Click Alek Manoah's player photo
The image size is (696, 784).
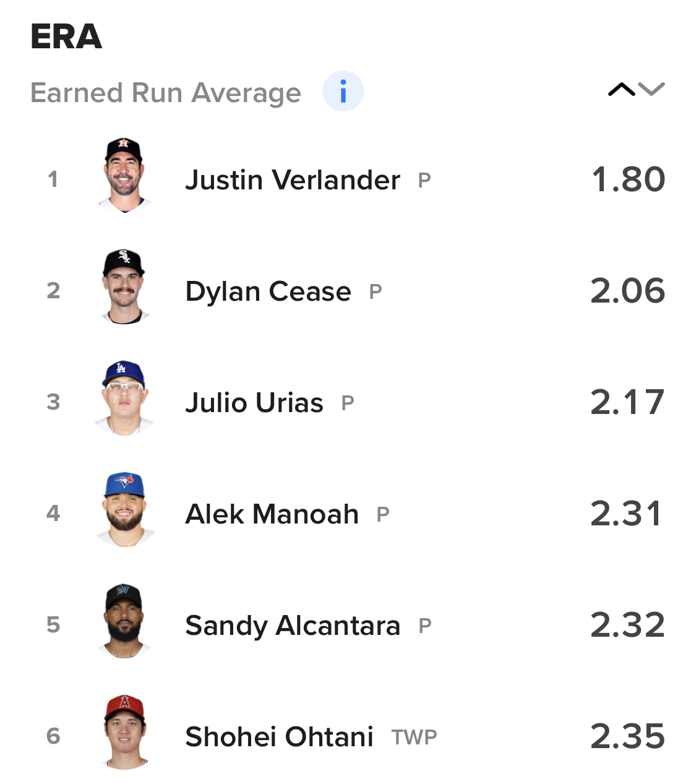(x=124, y=510)
